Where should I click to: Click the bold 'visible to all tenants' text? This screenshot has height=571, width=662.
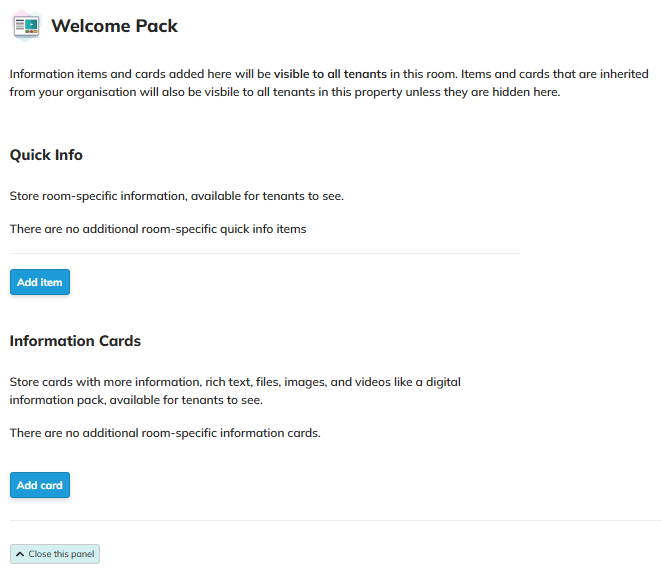(x=330, y=74)
